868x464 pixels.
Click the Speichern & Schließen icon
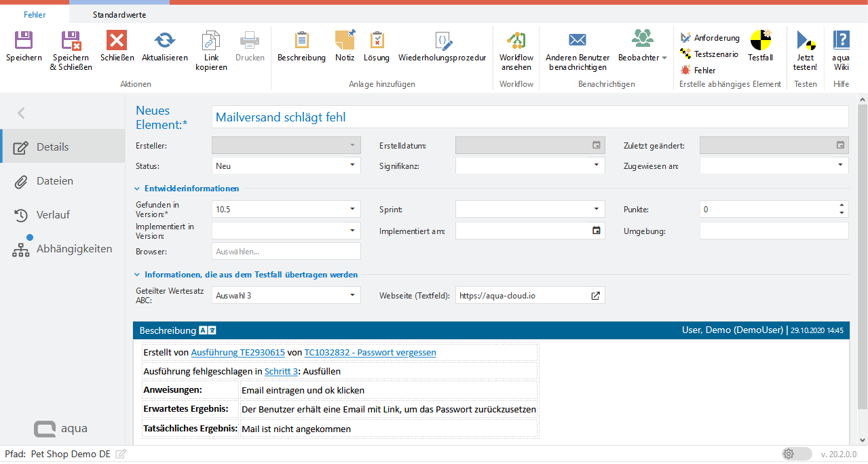pyautogui.click(x=71, y=41)
